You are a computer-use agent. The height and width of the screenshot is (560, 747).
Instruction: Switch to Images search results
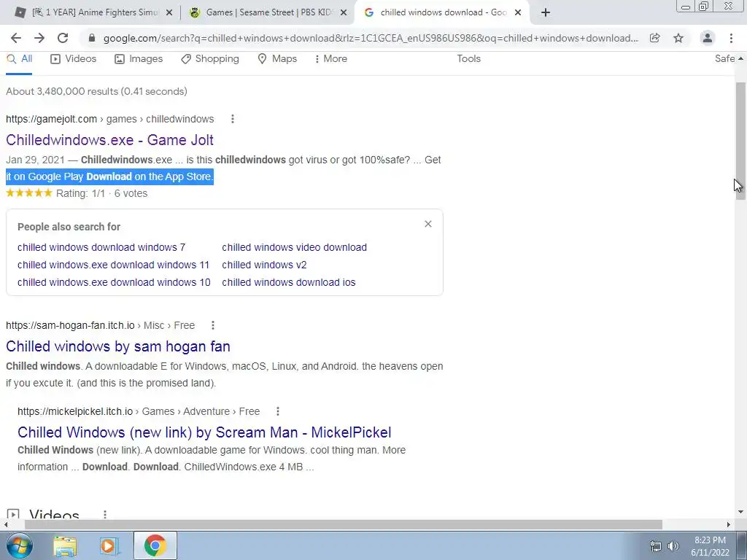tap(139, 58)
